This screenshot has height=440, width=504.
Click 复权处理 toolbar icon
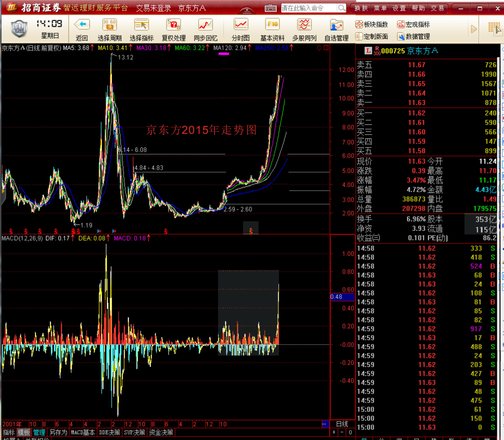(x=174, y=25)
